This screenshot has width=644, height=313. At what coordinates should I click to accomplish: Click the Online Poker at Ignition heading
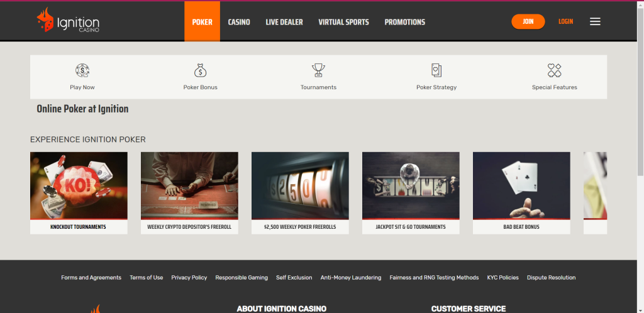point(82,109)
